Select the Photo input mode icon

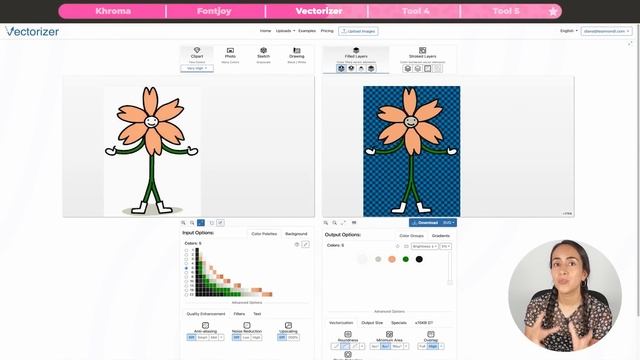click(x=230, y=50)
